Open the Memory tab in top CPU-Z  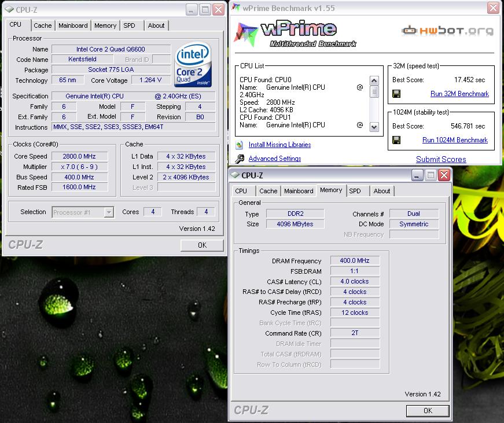pyautogui.click(x=105, y=25)
